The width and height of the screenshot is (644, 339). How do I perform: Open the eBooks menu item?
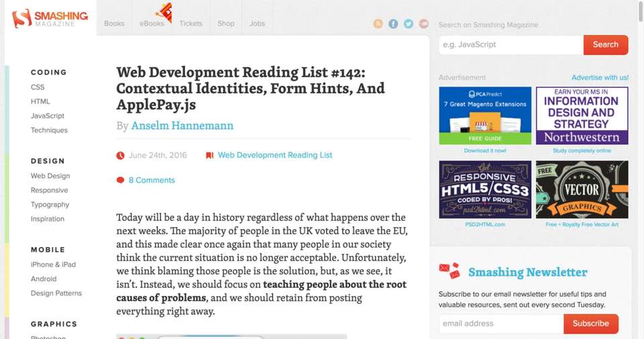pos(152,23)
